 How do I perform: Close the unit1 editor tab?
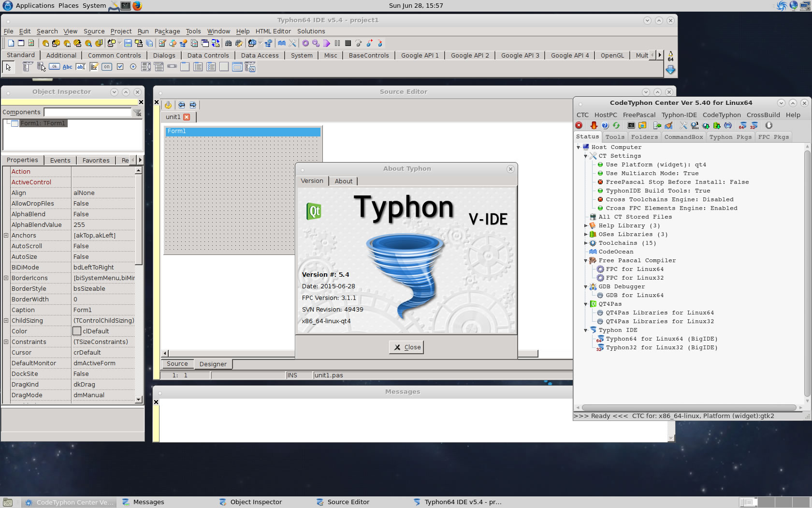[x=187, y=117]
